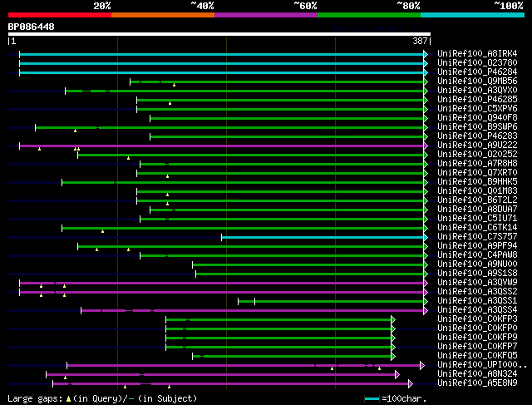This screenshot has height=405, width=532.
Task: Click the UniRef100_P46285 label
Action: 477,100
